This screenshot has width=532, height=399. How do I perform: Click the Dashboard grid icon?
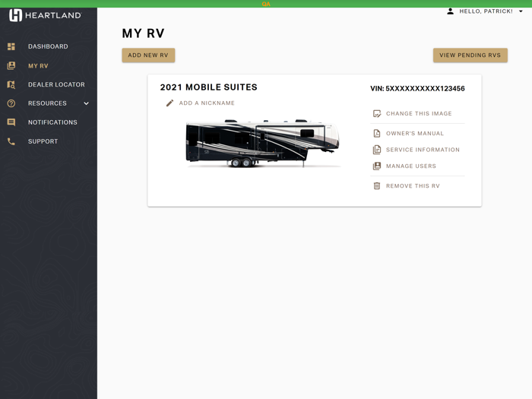tap(11, 46)
